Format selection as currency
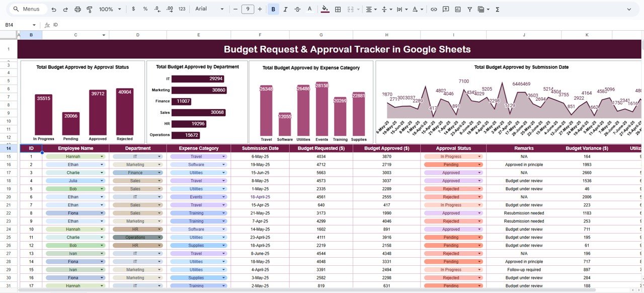Viewport: 644px width, 293px height. [x=133, y=9]
